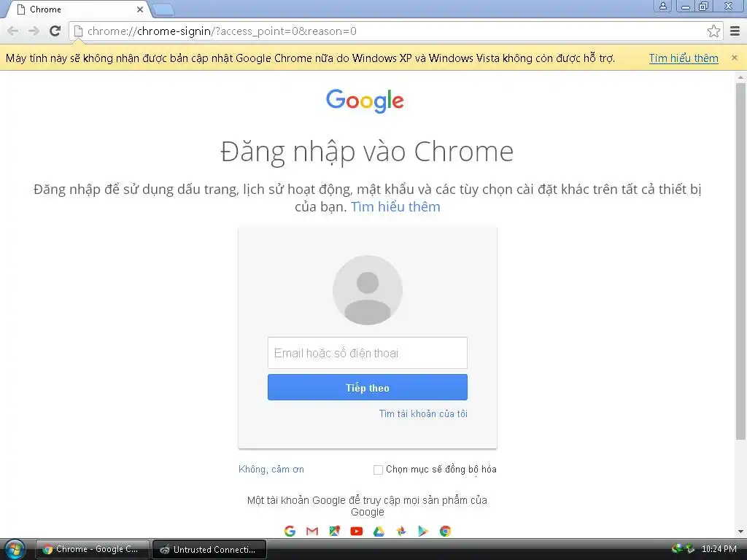
Task: Click the 'Không, cảm ơn' link
Action: 271,470
